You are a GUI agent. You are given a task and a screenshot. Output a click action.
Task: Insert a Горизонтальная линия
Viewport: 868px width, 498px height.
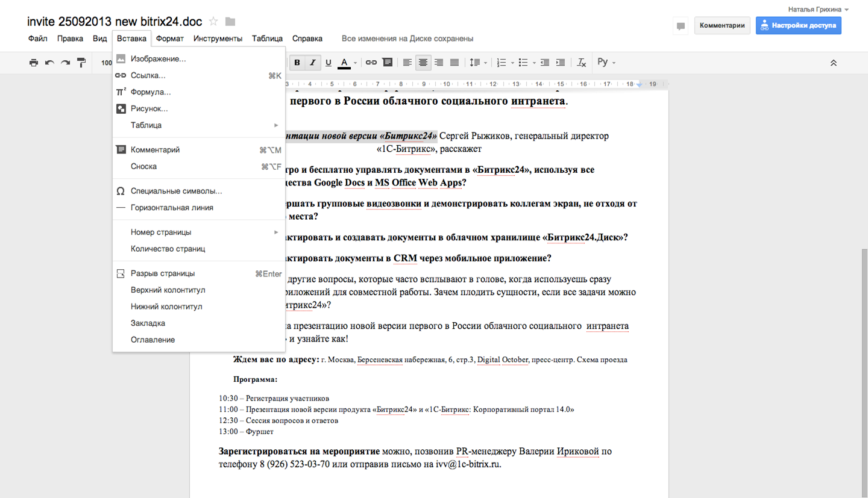pos(199,208)
